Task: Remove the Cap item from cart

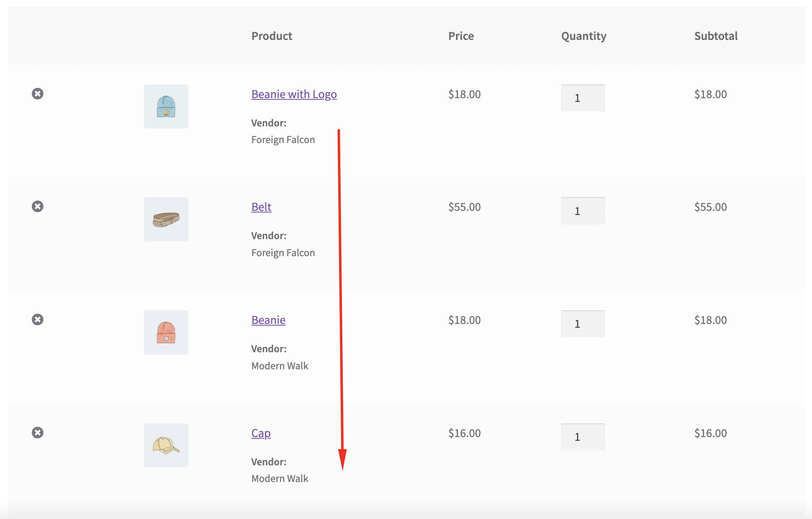Action: tap(37, 432)
